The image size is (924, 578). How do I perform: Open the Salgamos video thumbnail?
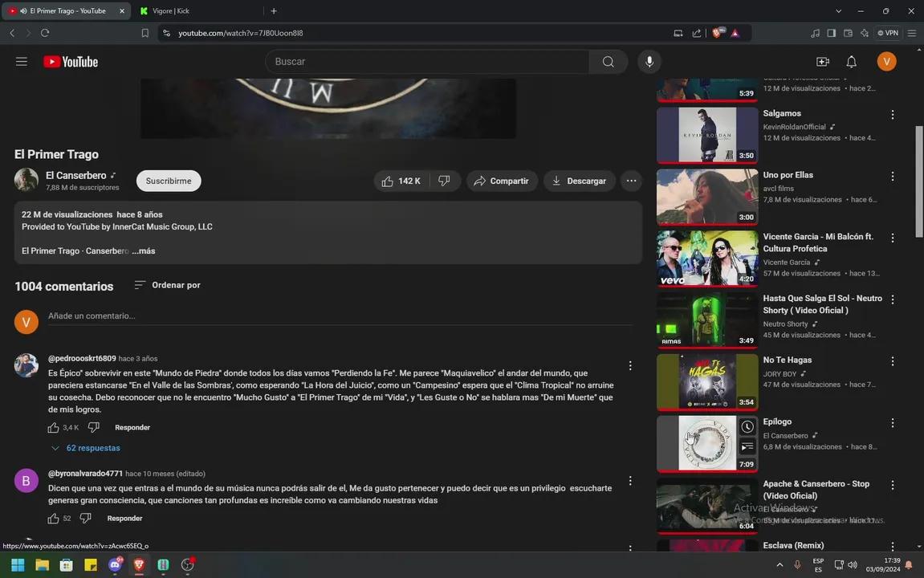[707, 135]
